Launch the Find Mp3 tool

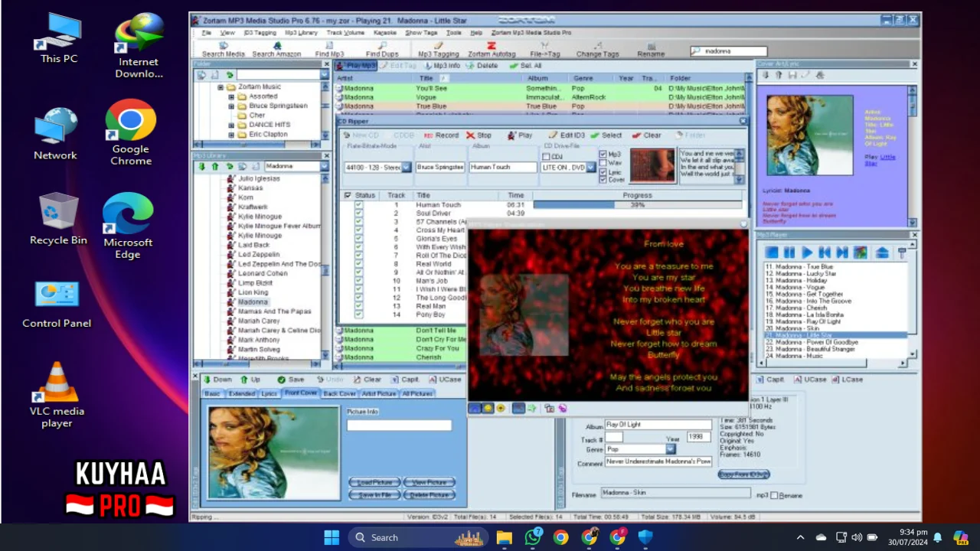coord(329,50)
